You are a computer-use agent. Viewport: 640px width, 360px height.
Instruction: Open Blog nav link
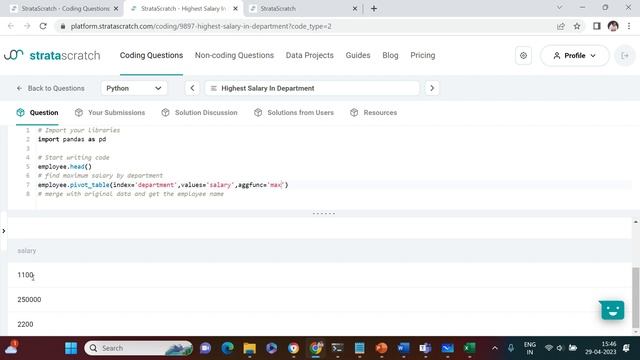(390, 56)
